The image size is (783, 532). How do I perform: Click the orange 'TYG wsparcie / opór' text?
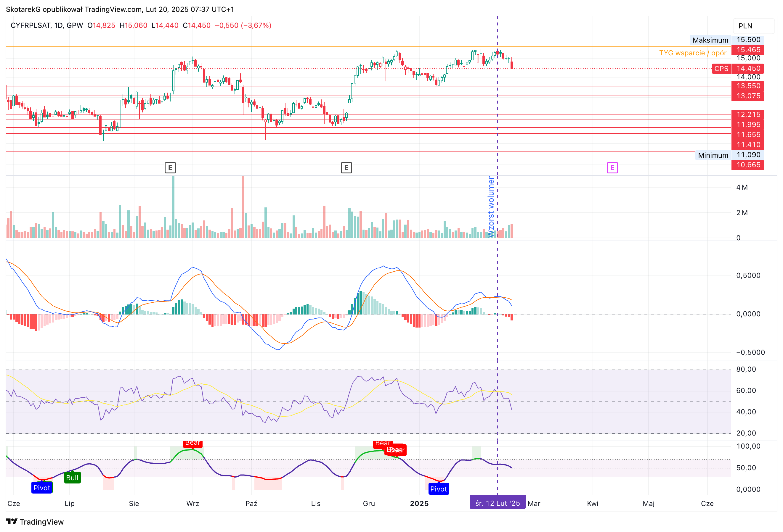point(693,53)
